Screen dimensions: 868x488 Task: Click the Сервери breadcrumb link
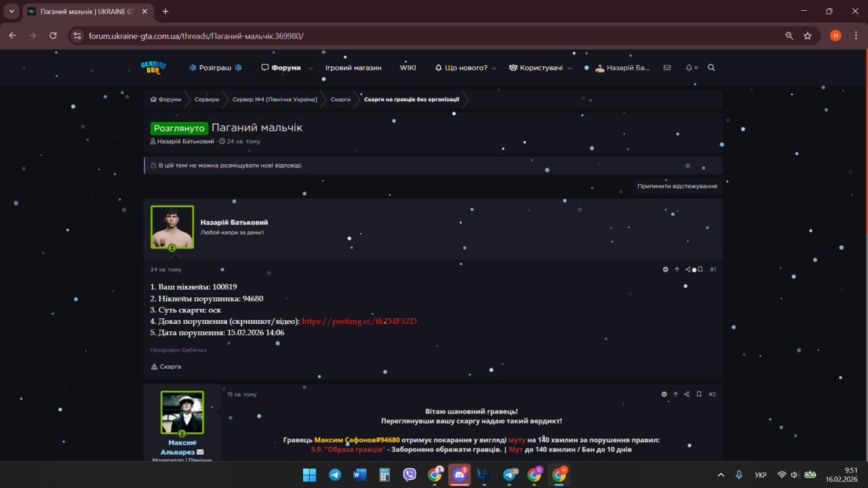[207, 99]
